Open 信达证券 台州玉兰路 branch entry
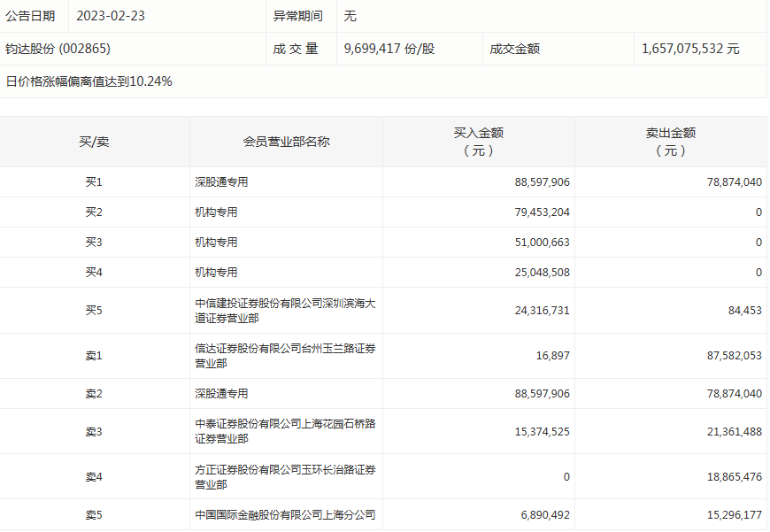 pyautogui.click(x=285, y=356)
